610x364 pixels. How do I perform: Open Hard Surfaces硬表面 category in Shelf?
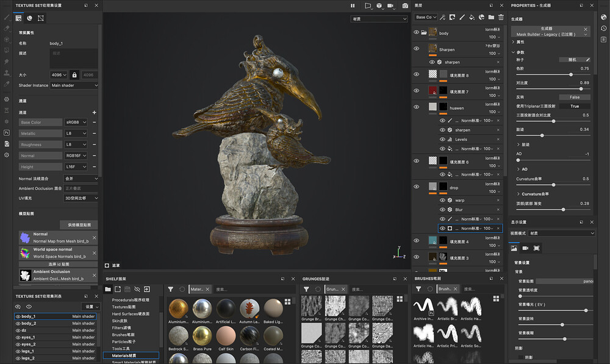(131, 314)
